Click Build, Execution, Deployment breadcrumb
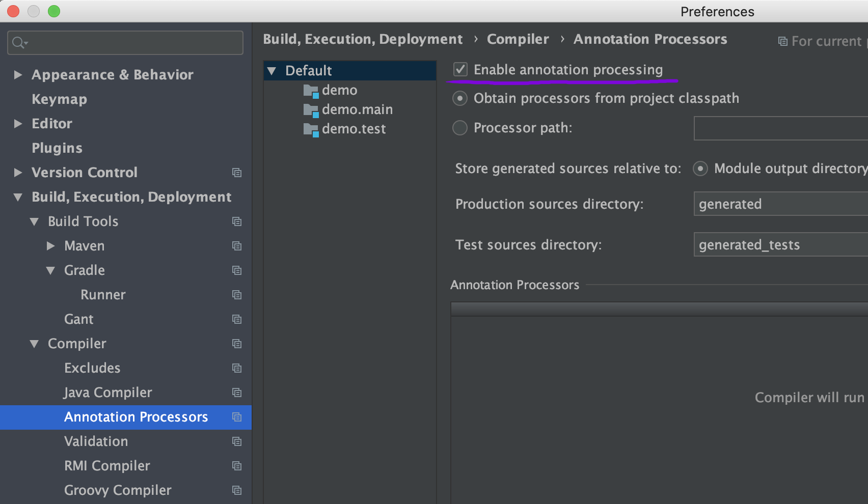This screenshot has width=868, height=504. tap(363, 39)
